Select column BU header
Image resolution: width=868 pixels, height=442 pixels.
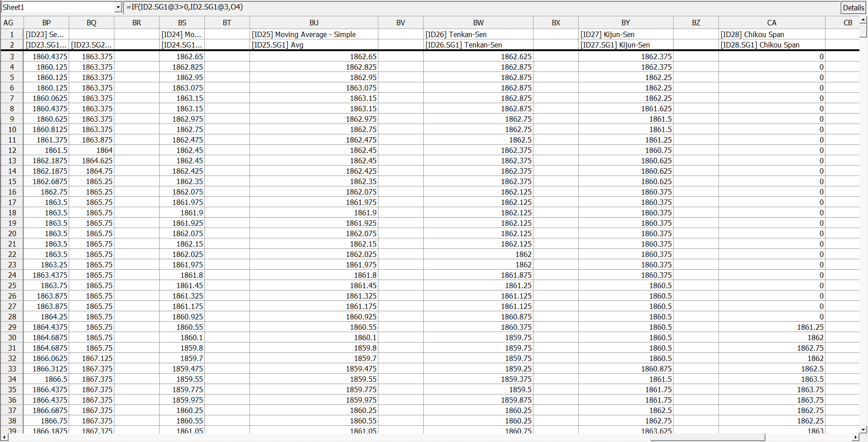tap(314, 23)
